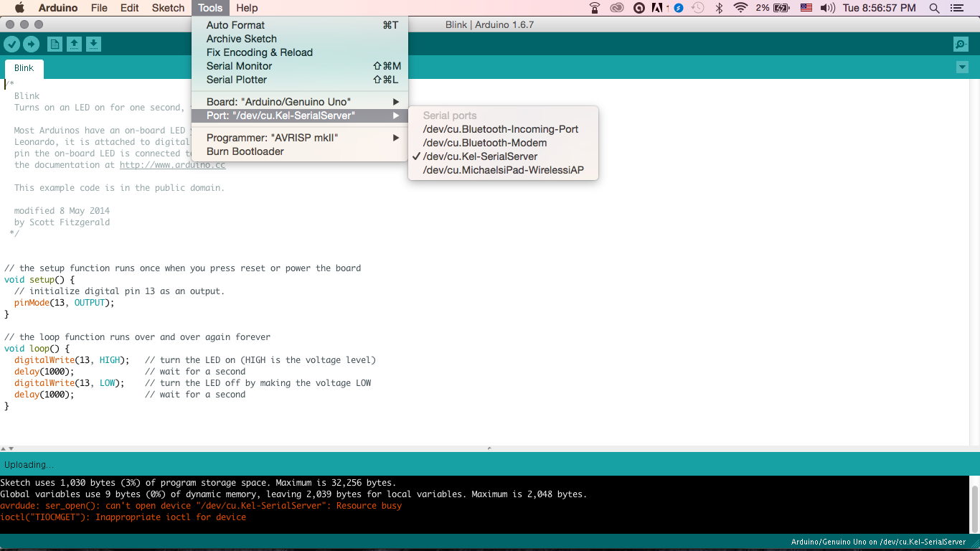Expand the Programmer: AVRISP mkII submenu
980x551 pixels.
pyautogui.click(x=273, y=137)
